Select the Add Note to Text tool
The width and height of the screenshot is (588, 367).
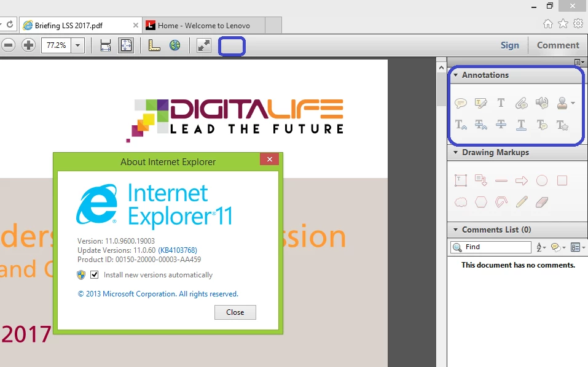tap(542, 125)
